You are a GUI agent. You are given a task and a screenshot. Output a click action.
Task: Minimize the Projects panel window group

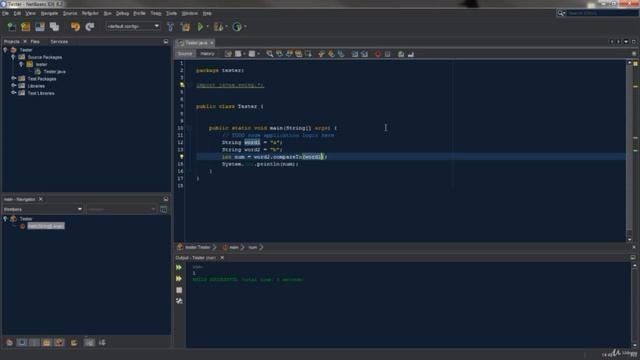(x=166, y=42)
